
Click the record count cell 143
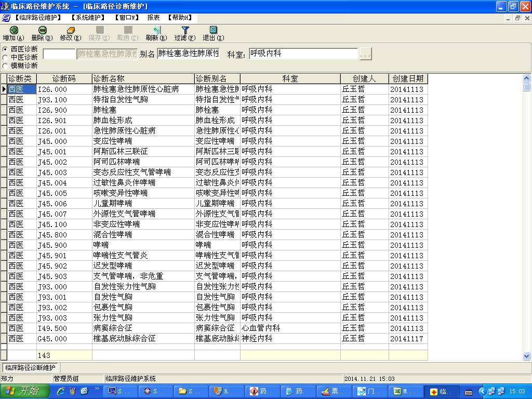[x=64, y=355]
